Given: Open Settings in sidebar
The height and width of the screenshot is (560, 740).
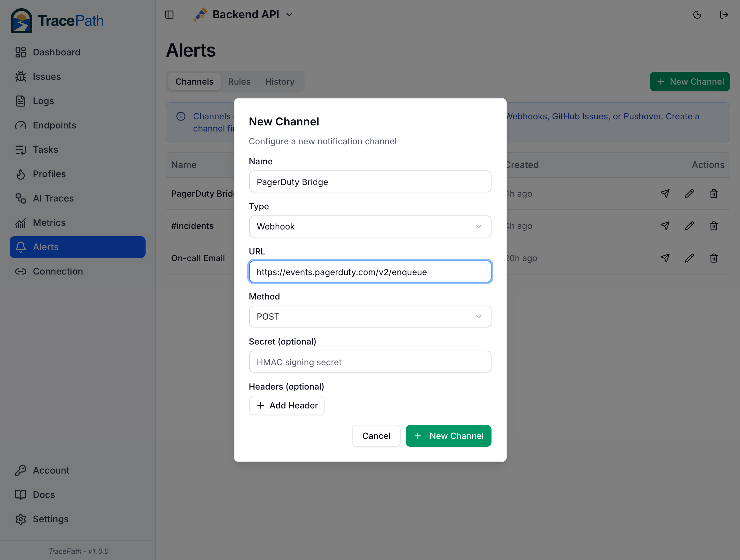Looking at the screenshot, I should [78, 519].
